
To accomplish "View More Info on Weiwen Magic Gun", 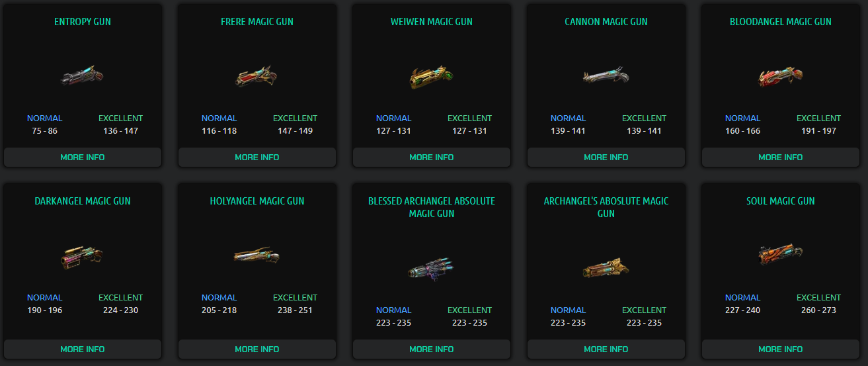I will coord(432,158).
